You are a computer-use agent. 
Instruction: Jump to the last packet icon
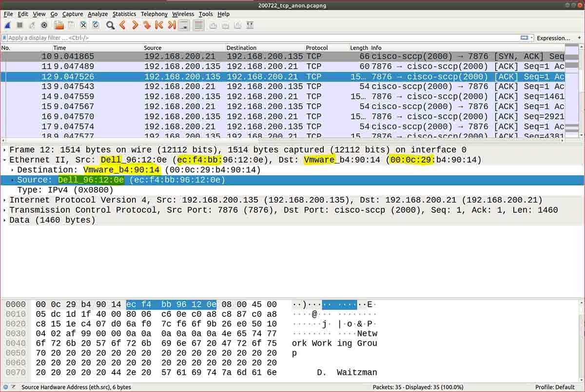171,25
